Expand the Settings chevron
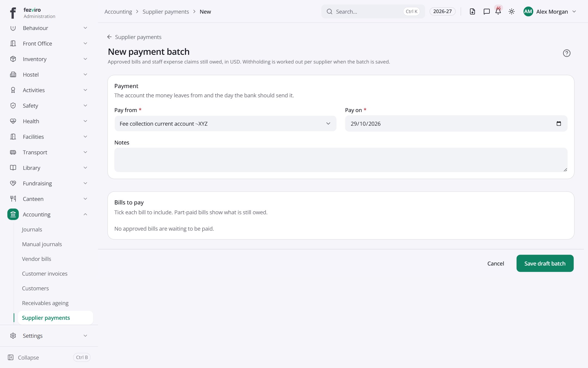Image resolution: width=588 pixels, height=368 pixels. [x=85, y=336]
